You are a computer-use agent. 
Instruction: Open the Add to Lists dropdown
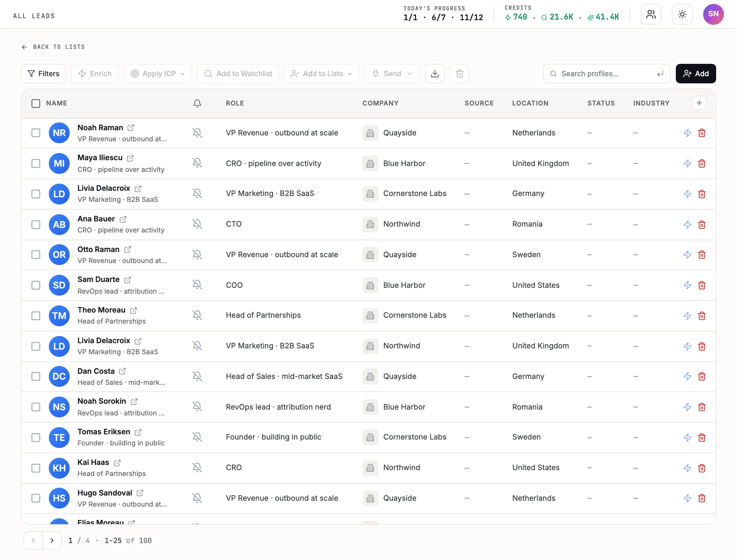[321, 74]
